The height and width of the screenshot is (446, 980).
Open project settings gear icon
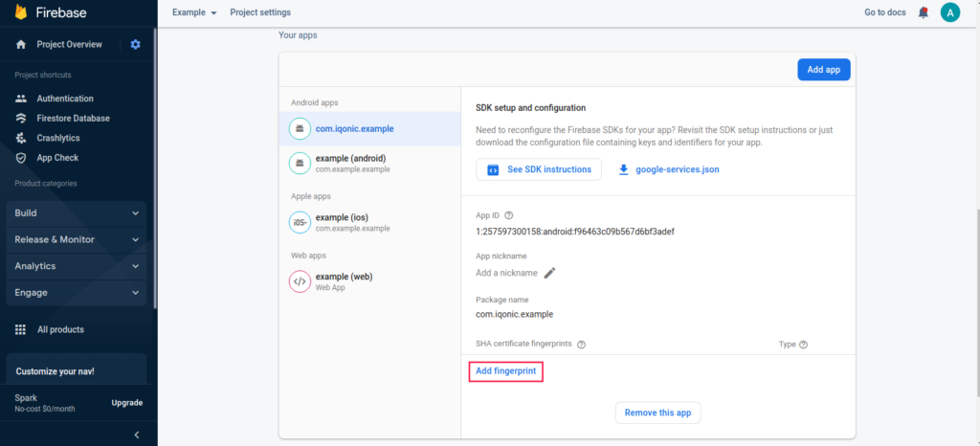point(136,44)
